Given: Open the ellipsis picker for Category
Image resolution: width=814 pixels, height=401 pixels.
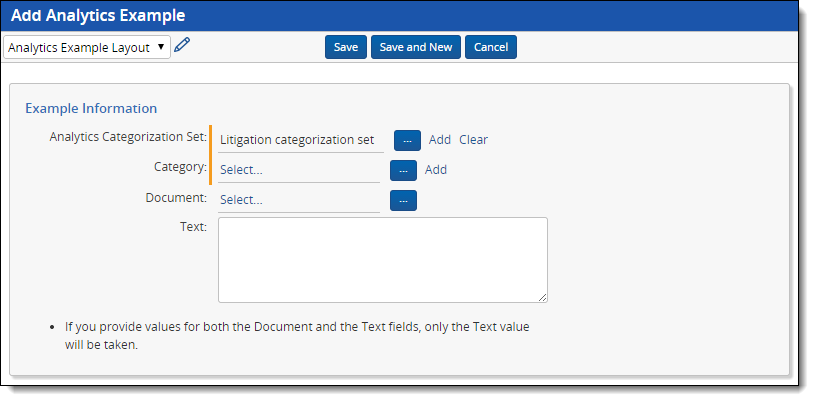Looking at the screenshot, I should coord(403,170).
